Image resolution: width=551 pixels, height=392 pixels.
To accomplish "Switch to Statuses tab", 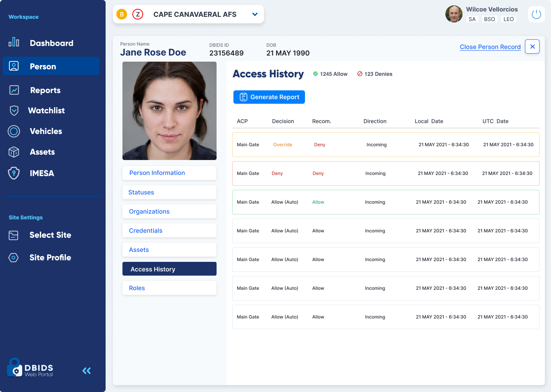I will coord(170,192).
